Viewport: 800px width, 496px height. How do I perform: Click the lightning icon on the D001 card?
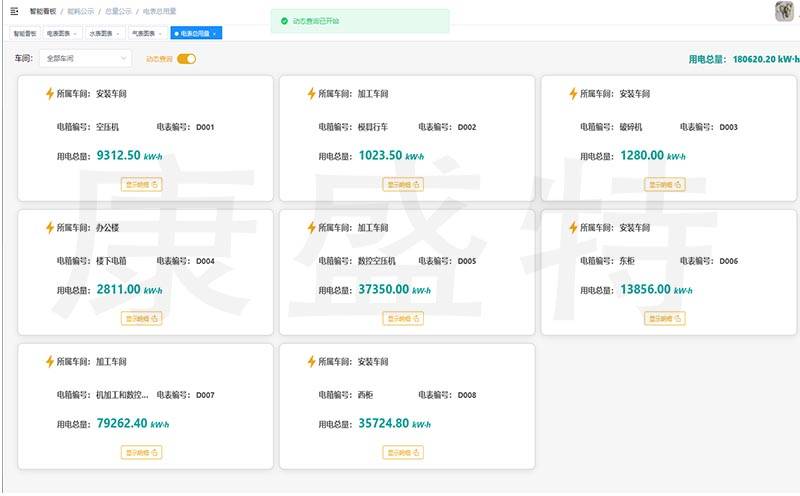49,93
